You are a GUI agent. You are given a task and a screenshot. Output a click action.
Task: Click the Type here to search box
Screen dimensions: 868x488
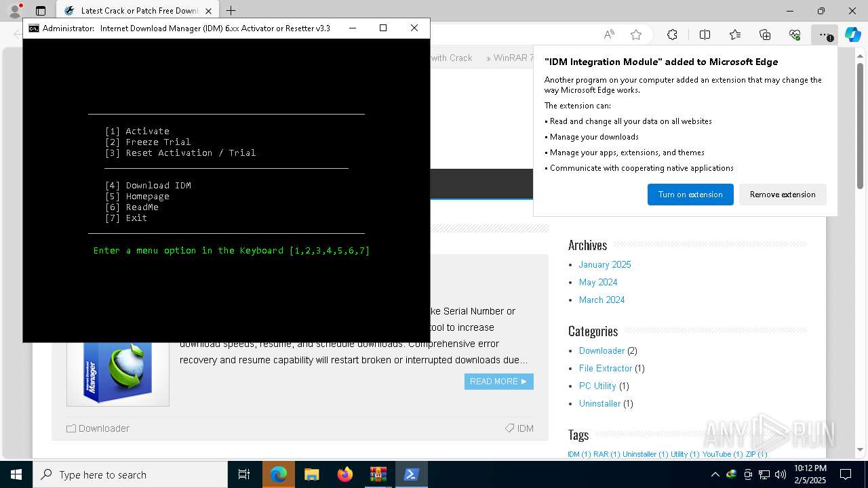point(130,474)
